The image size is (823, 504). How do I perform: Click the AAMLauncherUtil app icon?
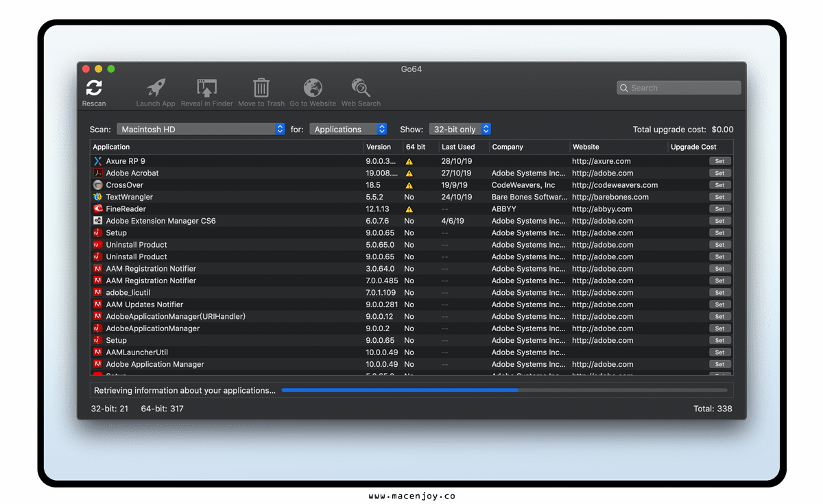click(97, 352)
